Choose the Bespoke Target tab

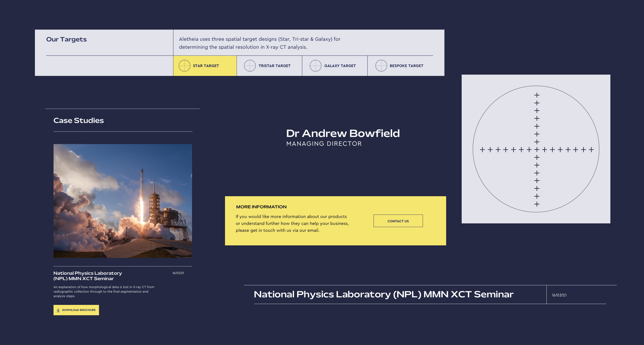click(400, 66)
